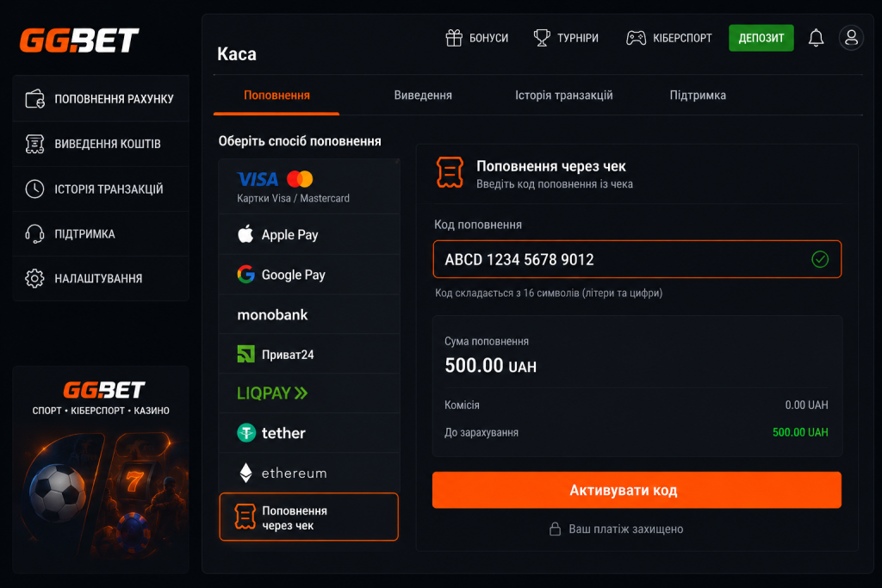Click the GGBET logo at top left
This screenshot has height=588, width=882.
click(78, 40)
